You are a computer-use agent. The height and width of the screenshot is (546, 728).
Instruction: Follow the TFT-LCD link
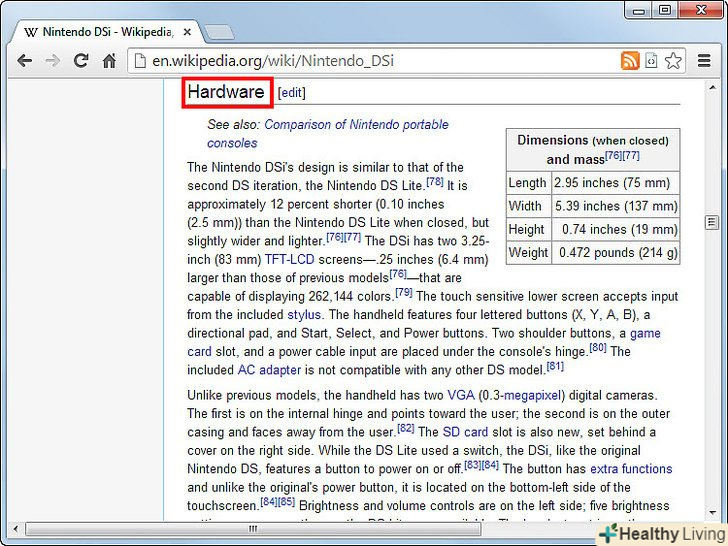pyautogui.click(x=289, y=259)
